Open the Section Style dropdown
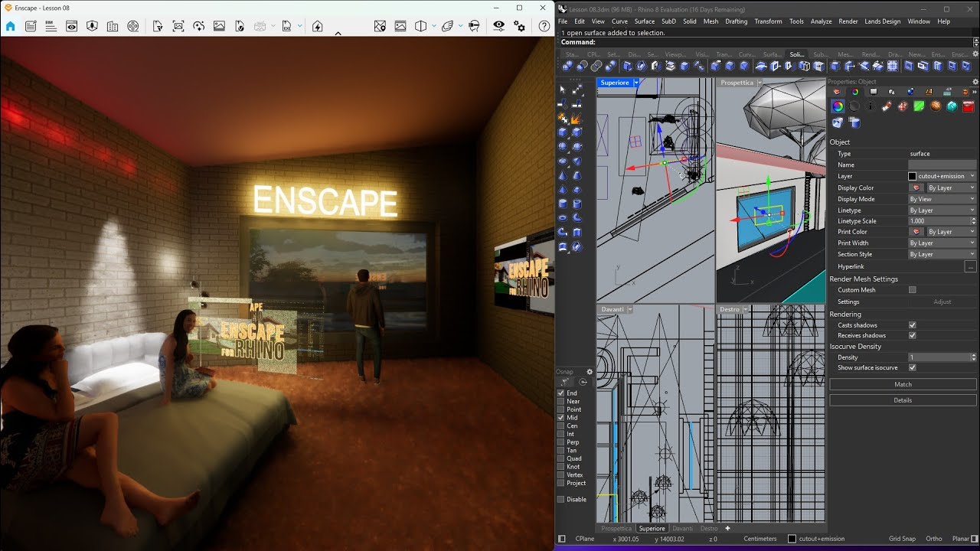This screenshot has width=980, height=551. tap(942, 254)
